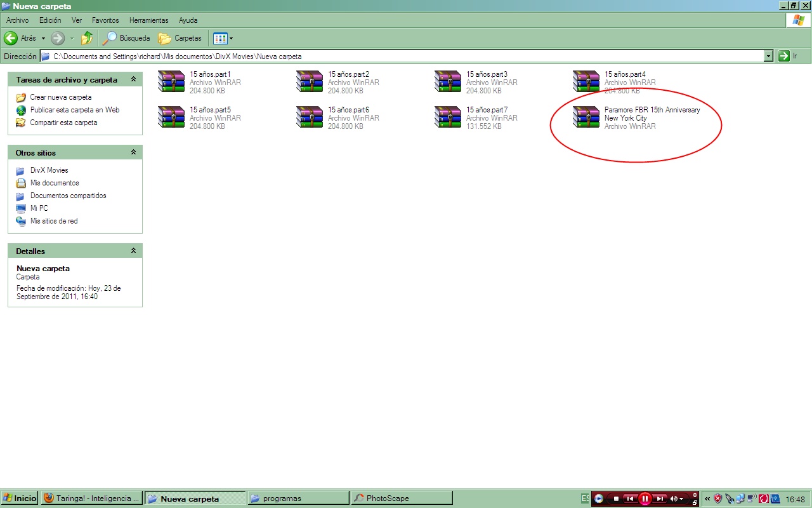
Task: Pause playback in the taskbar media toolbar
Action: 645,498
